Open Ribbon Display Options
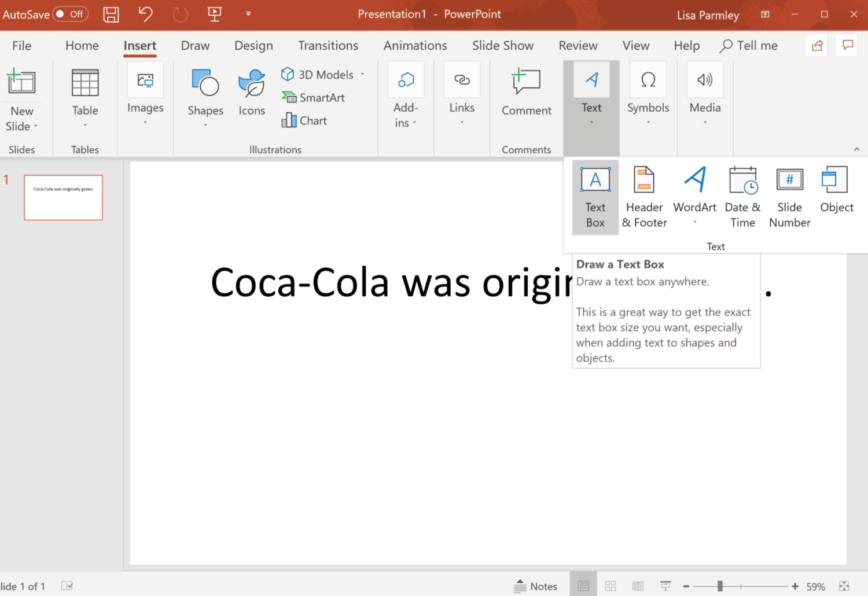The image size is (868, 596). [765, 14]
